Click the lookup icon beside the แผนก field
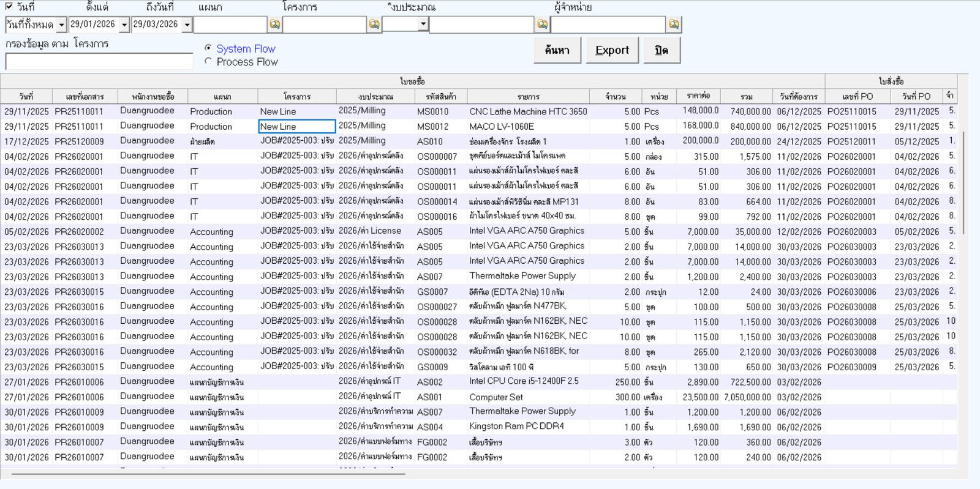The width and height of the screenshot is (980, 489). (x=275, y=24)
